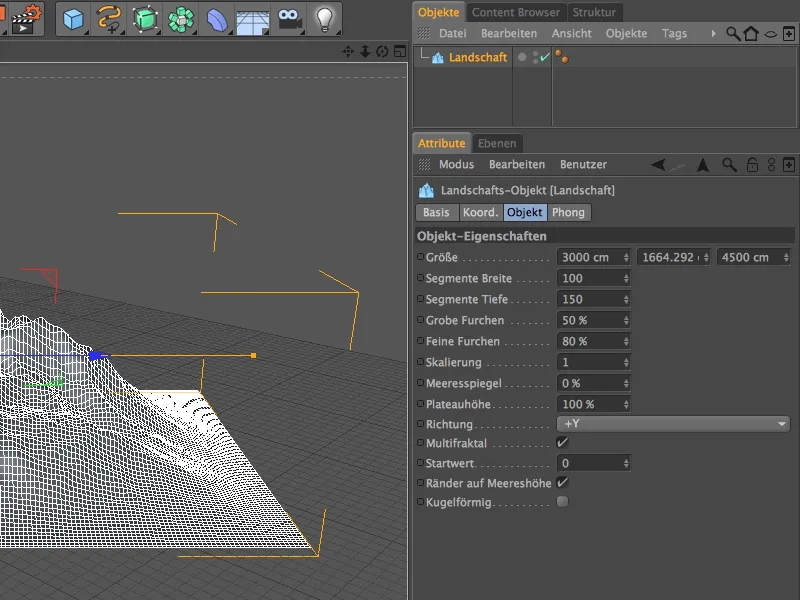Open the Benutzer menu
800x600 pixels.
583,165
